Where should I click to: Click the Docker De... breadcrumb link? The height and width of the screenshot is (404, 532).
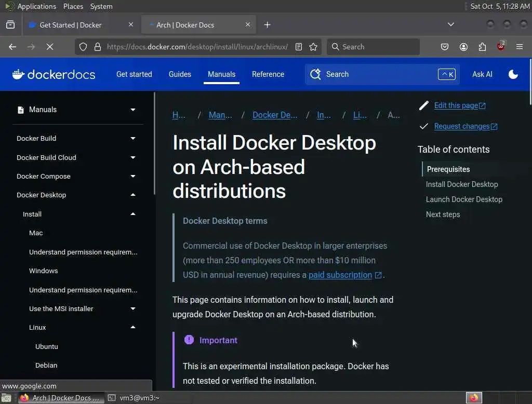point(275,115)
